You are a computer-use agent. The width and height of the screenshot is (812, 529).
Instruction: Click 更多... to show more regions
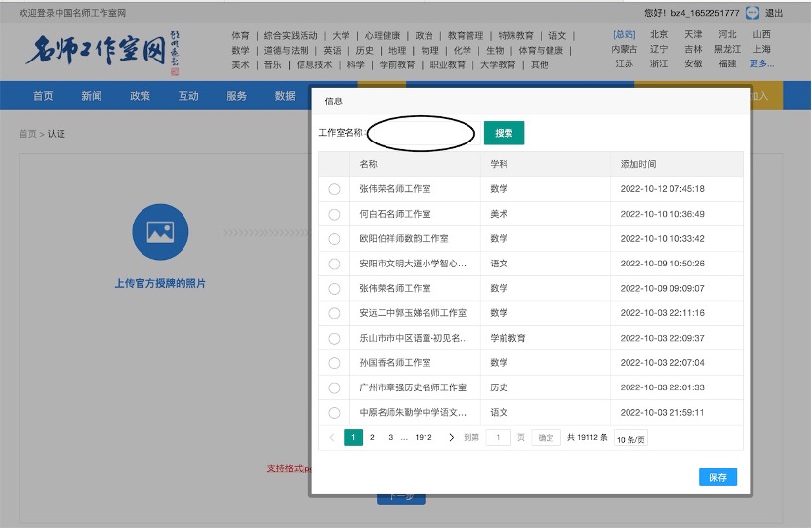(x=761, y=63)
